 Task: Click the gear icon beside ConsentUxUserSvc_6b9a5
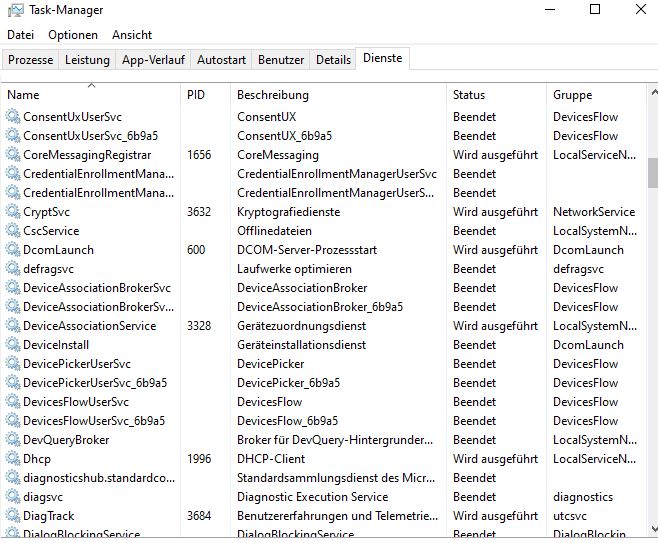point(13,136)
